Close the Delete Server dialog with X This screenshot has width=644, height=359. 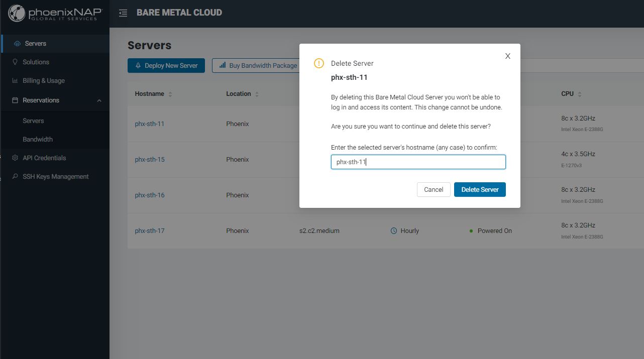(508, 56)
